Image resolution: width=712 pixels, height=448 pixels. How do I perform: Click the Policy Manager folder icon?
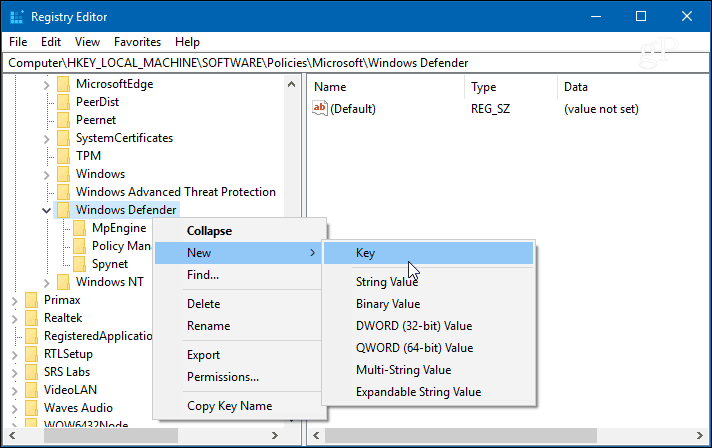coord(79,246)
